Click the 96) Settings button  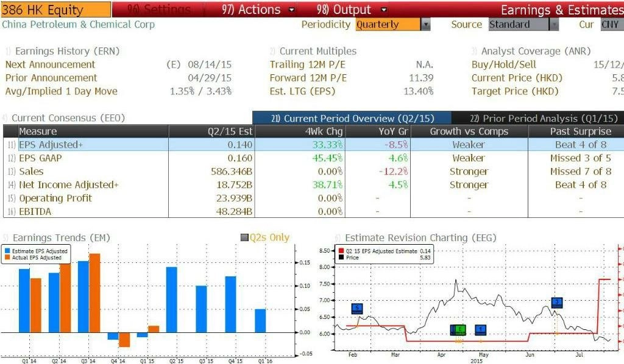tap(159, 10)
